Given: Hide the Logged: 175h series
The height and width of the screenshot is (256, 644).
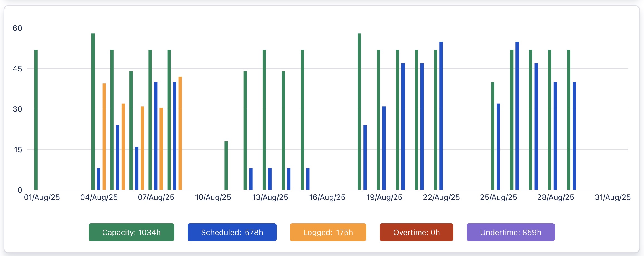Looking at the screenshot, I should coord(328,232).
